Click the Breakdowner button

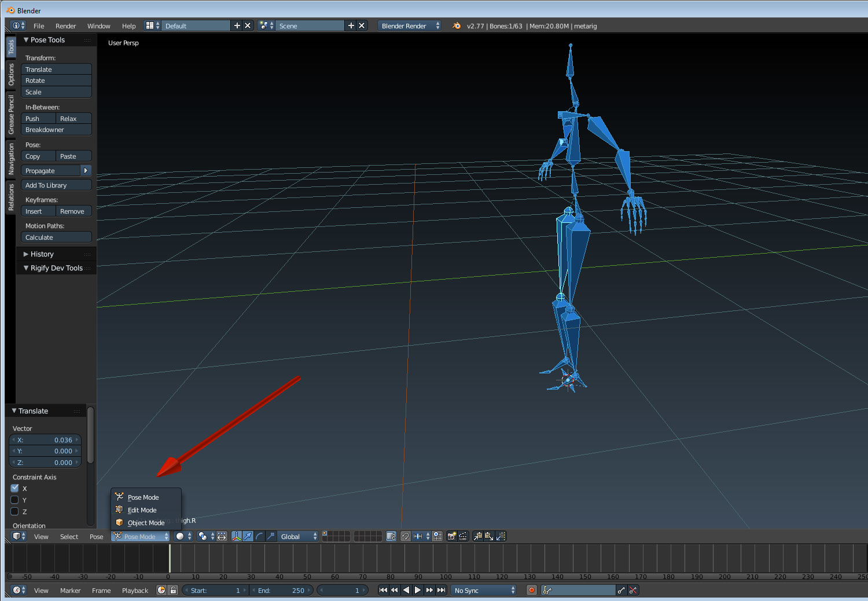click(x=56, y=130)
